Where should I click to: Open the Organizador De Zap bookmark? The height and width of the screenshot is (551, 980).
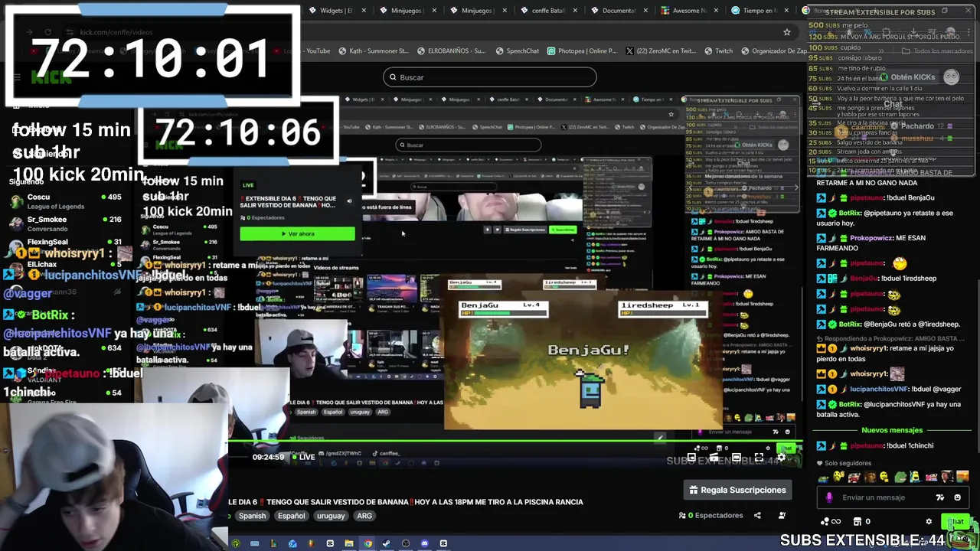click(x=773, y=51)
